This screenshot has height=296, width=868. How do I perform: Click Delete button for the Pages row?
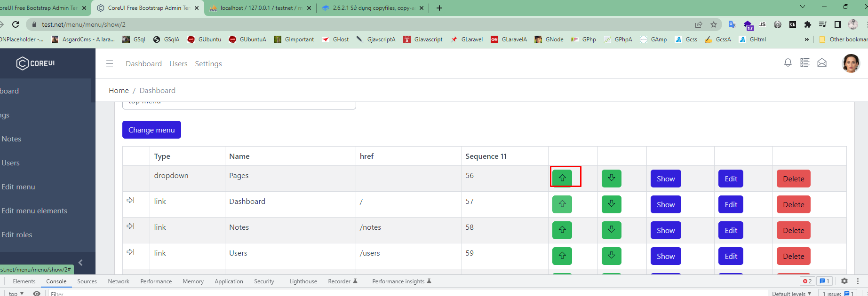[793, 179]
